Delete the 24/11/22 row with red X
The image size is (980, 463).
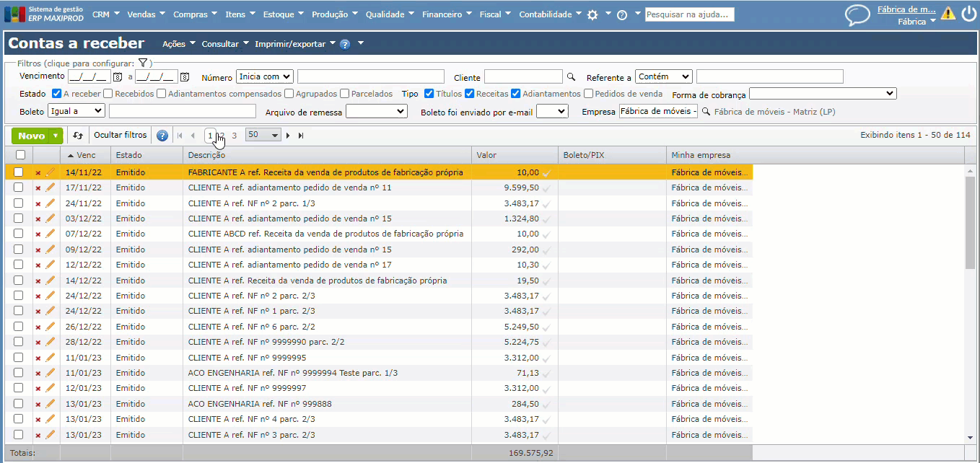(38, 203)
